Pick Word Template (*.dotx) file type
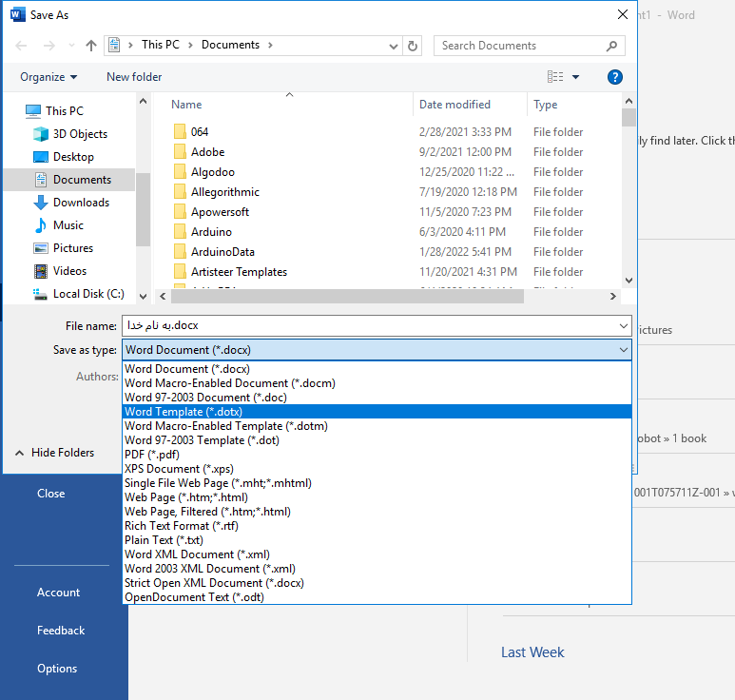Viewport: 735px width, 700px height. (184, 412)
